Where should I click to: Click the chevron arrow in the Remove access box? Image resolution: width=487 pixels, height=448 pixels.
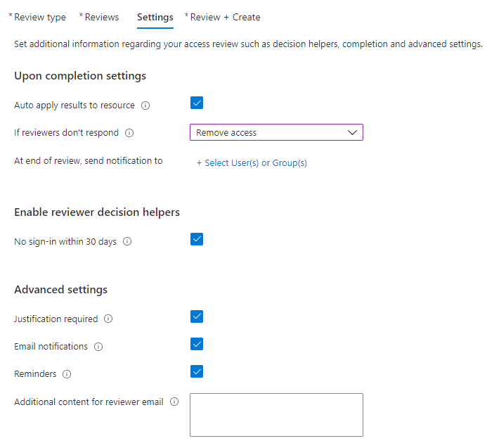[x=352, y=132]
